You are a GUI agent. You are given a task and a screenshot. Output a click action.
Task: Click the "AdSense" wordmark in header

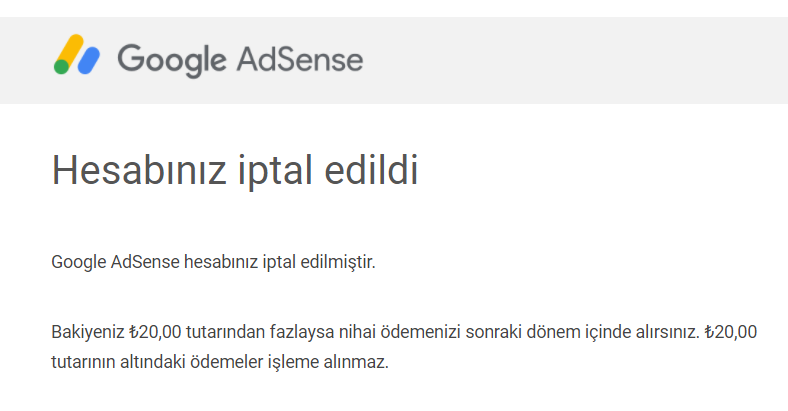point(300,59)
